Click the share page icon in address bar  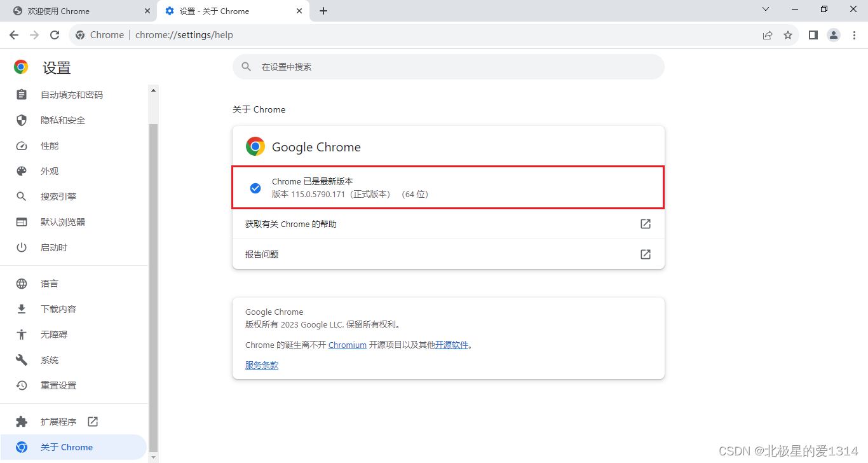pyautogui.click(x=768, y=35)
